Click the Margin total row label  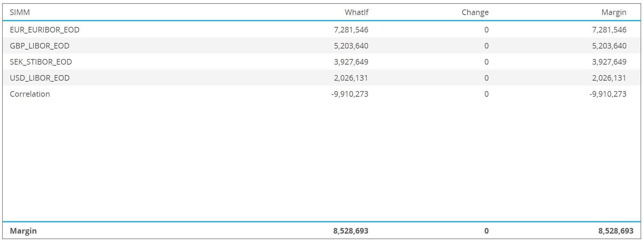(x=23, y=231)
